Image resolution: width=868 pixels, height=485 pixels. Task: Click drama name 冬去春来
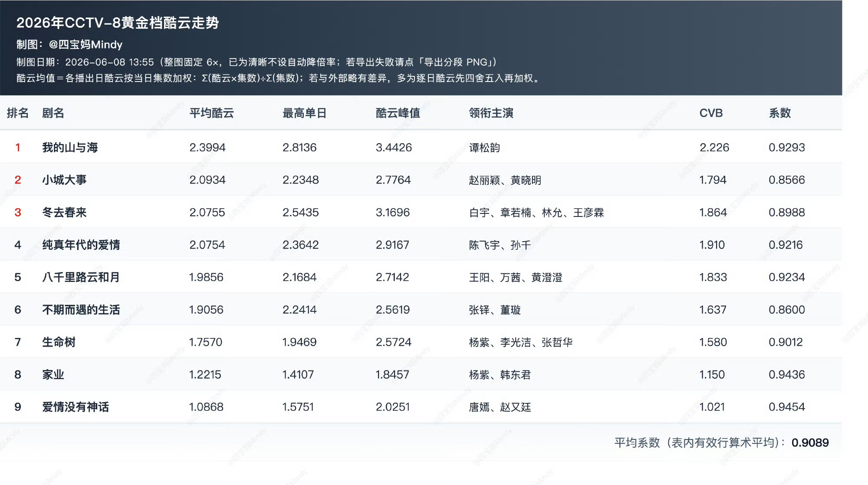(x=64, y=213)
